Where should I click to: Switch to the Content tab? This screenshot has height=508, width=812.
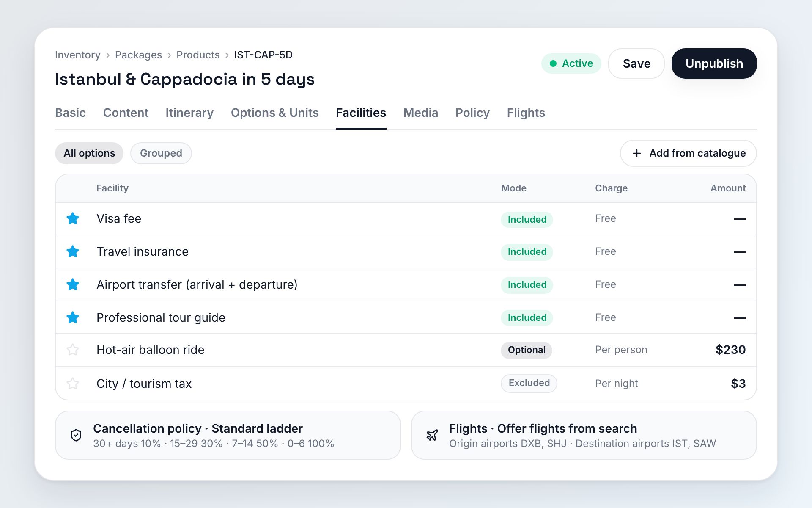coord(126,113)
